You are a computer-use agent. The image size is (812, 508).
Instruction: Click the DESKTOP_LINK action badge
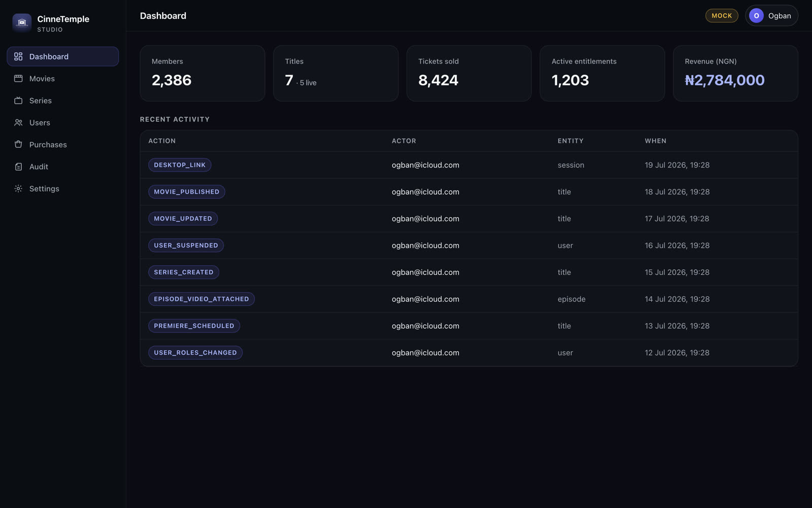click(180, 165)
